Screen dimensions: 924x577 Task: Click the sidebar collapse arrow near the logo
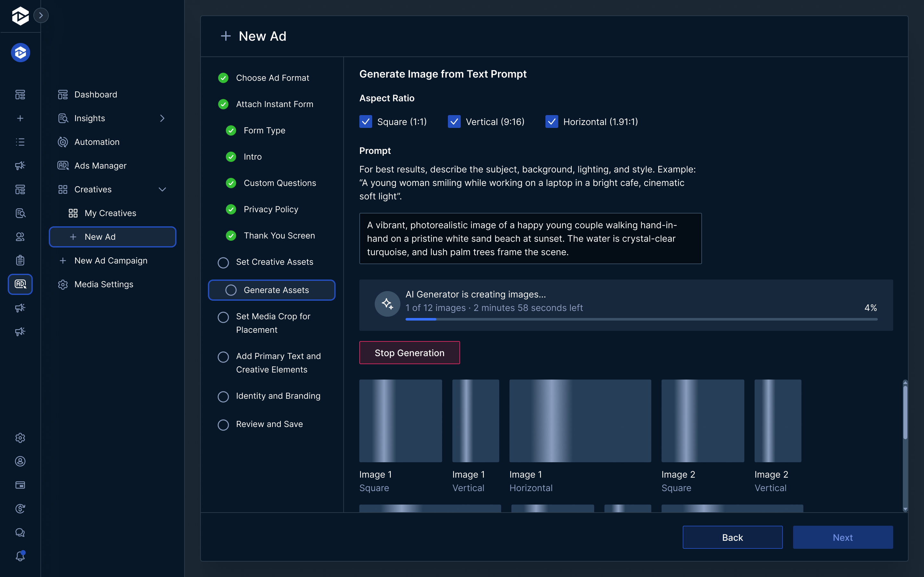pyautogui.click(x=41, y=15)
